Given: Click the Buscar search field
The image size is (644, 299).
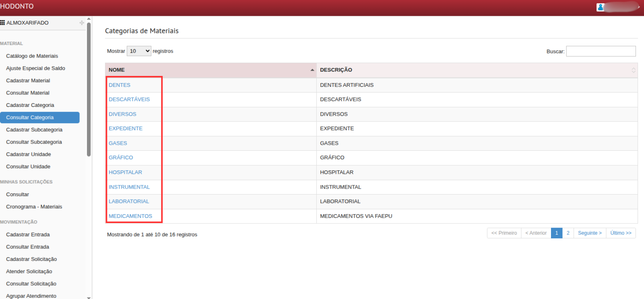Looking at the screenshot, I should [x=601, y=51].
